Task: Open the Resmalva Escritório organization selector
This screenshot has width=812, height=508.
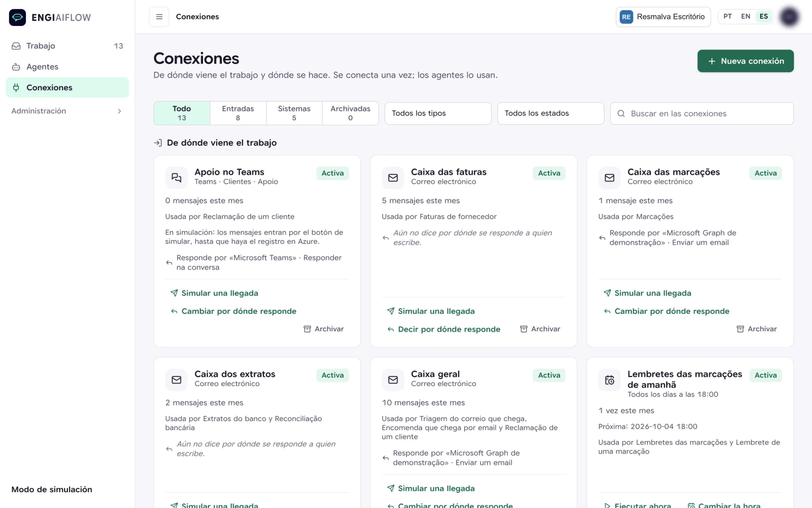Action: click(x=663, y=17)
